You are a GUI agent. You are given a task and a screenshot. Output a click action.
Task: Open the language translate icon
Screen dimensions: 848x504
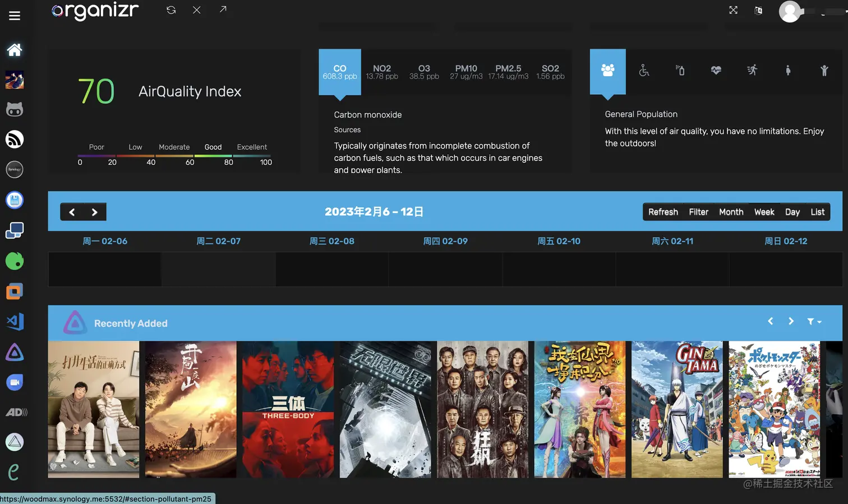coord(758,10)
